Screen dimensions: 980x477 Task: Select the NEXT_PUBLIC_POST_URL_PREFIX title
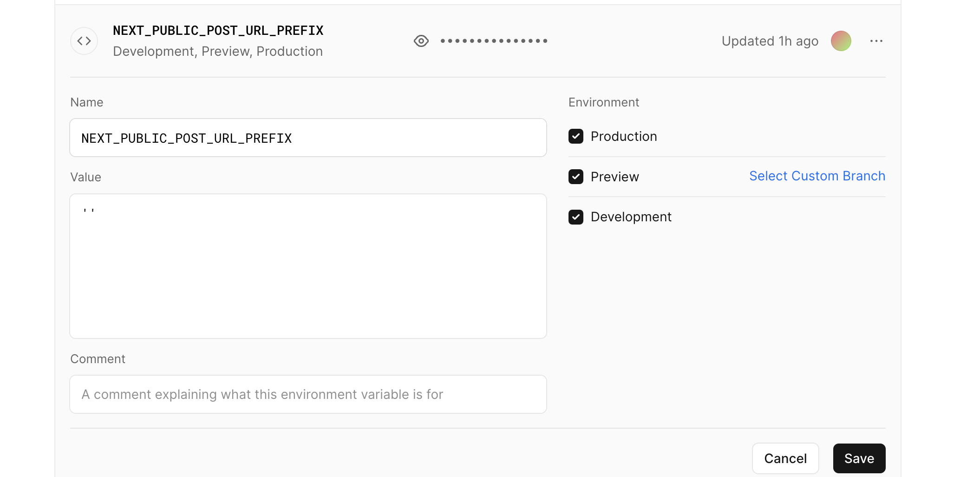[218, 30]
